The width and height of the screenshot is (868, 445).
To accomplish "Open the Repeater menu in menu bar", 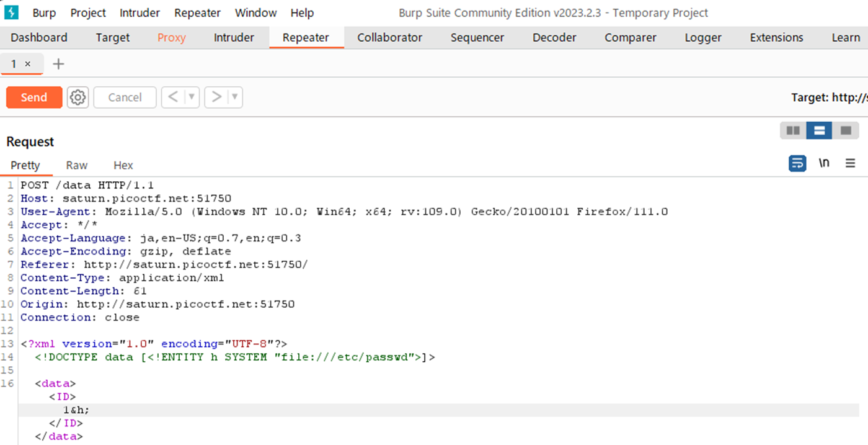I will 197,12.
